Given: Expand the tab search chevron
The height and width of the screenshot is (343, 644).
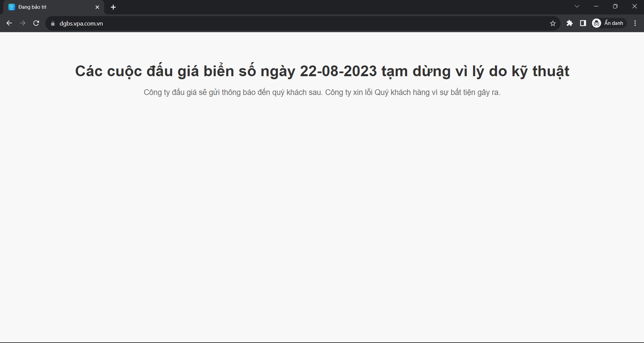Looking at the screenshot, I should (577, 6).
